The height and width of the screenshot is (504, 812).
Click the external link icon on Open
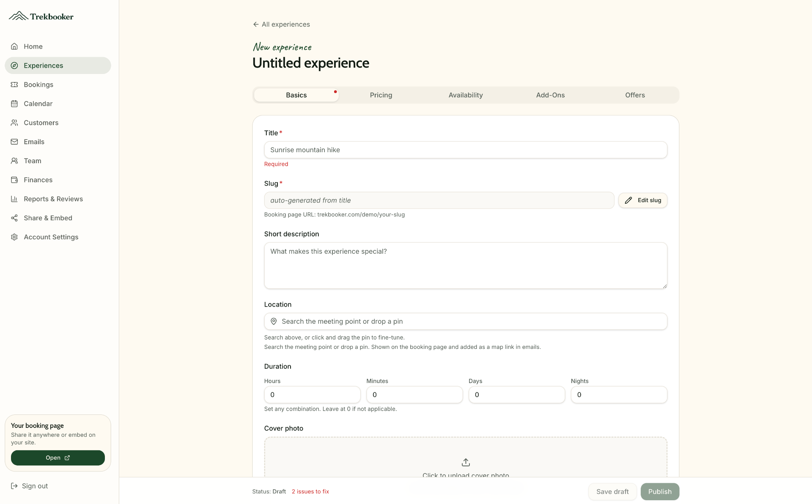67,458
